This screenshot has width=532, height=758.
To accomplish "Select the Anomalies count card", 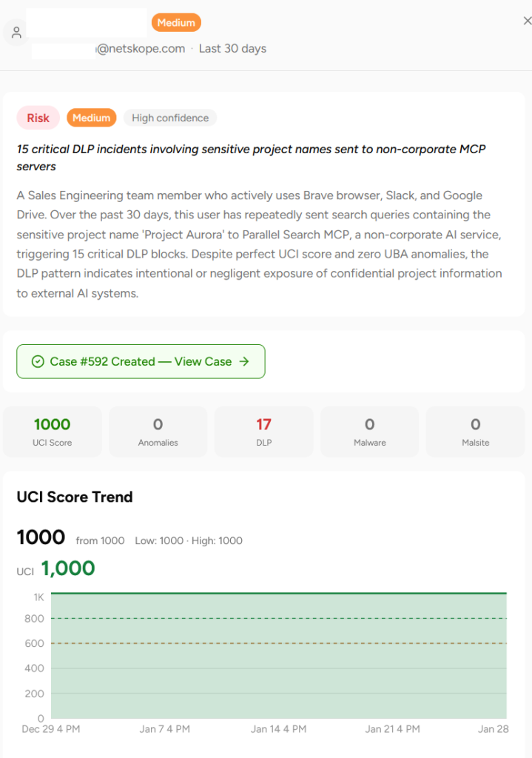I will pos(158,432).
